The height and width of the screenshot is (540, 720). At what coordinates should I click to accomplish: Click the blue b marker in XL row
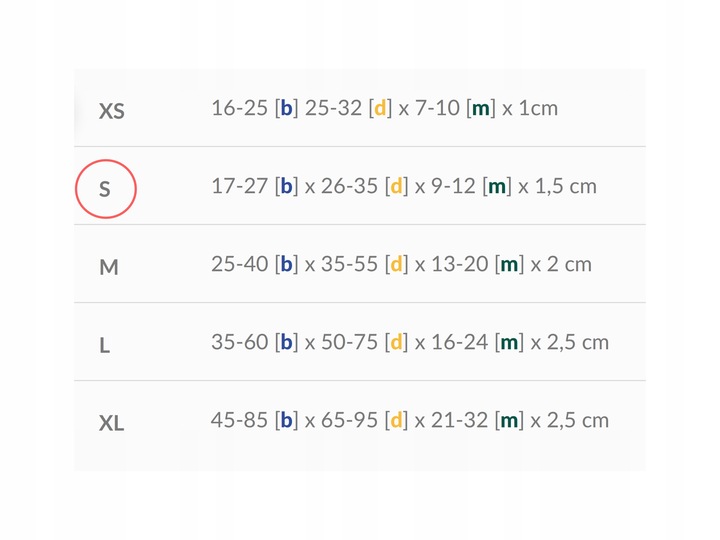tap(287, 420)
